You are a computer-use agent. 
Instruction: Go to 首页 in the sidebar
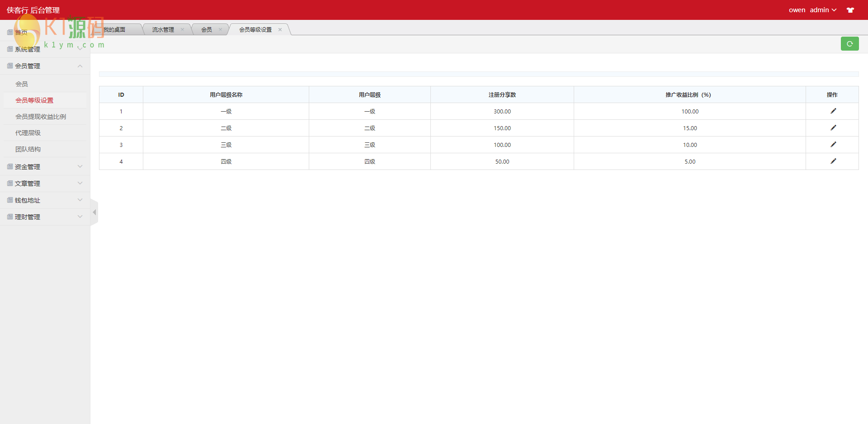click(21, 33)
